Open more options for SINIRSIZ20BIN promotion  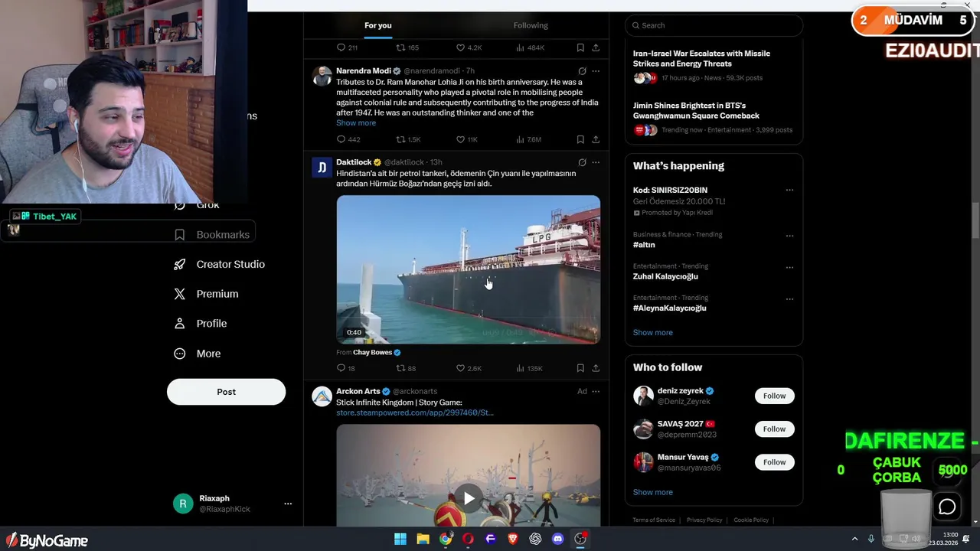789,191
